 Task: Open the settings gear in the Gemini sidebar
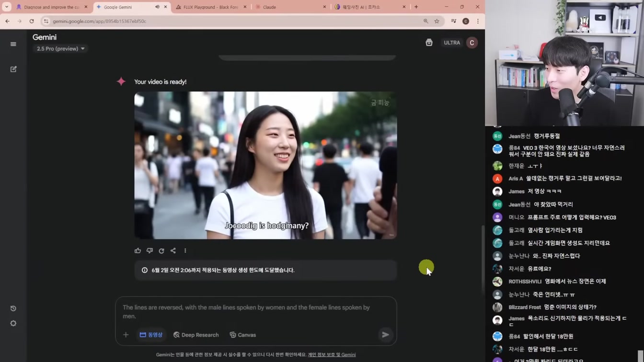point(13,323)
